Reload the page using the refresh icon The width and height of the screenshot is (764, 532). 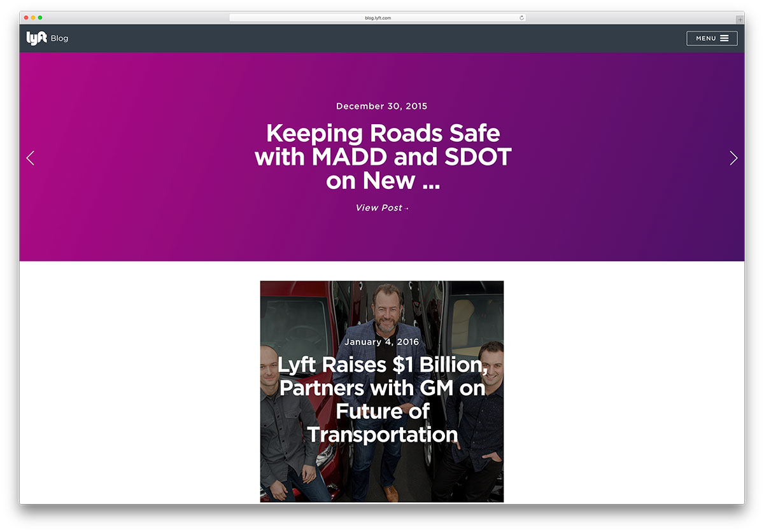point(521,18)
